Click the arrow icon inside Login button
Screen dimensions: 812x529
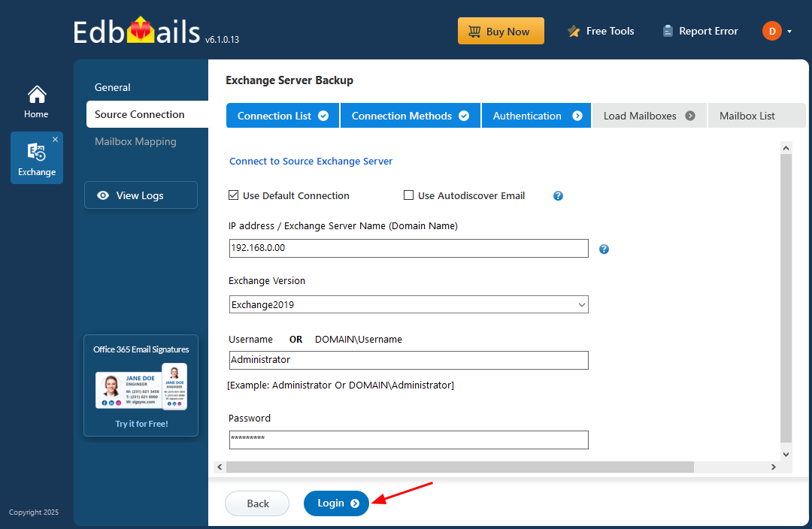pos(355,503)
